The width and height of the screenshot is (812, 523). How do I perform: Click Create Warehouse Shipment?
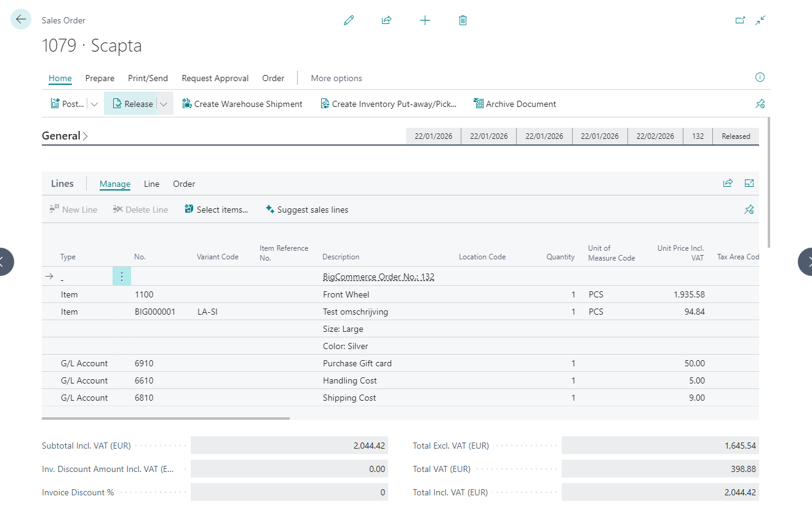242,104
